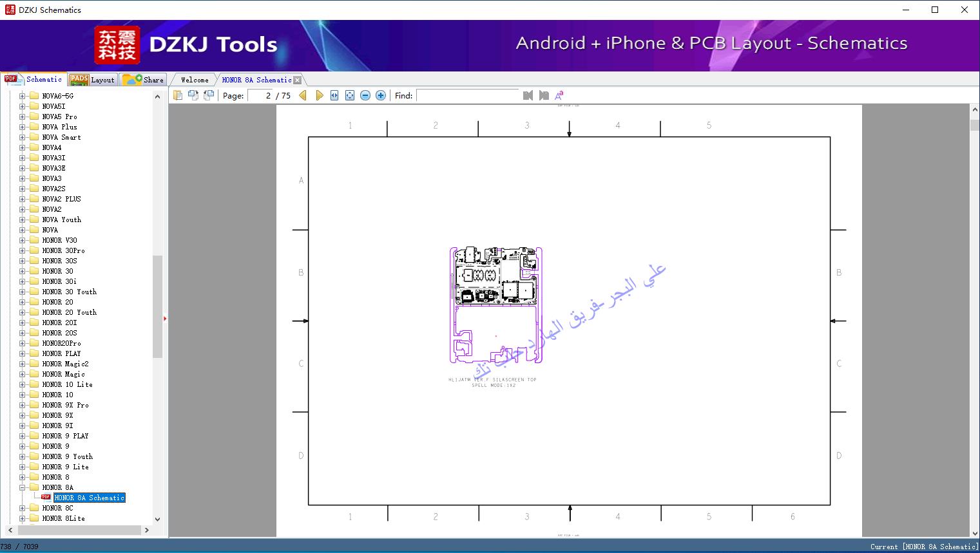Viewport: 980px width, 553px height.
Task: Switch to the PADS Layout tab
Action: pyautogui.click(x=92, y=80)
